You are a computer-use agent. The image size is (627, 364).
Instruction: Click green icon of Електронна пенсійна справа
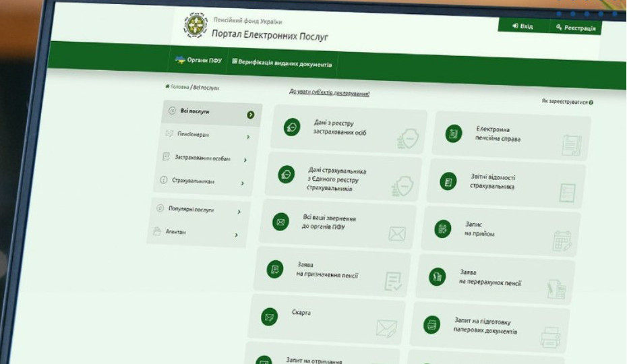pyautogui.click(x=454, y=133)
